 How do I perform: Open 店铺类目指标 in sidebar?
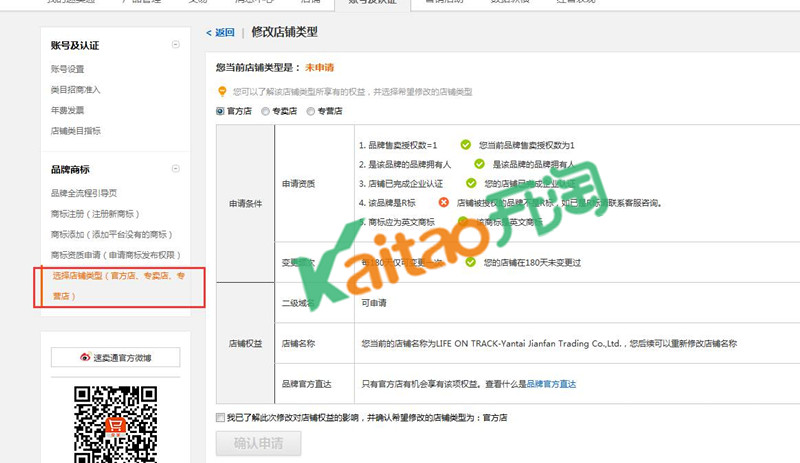pyautogui.click(x=76, y=131)
